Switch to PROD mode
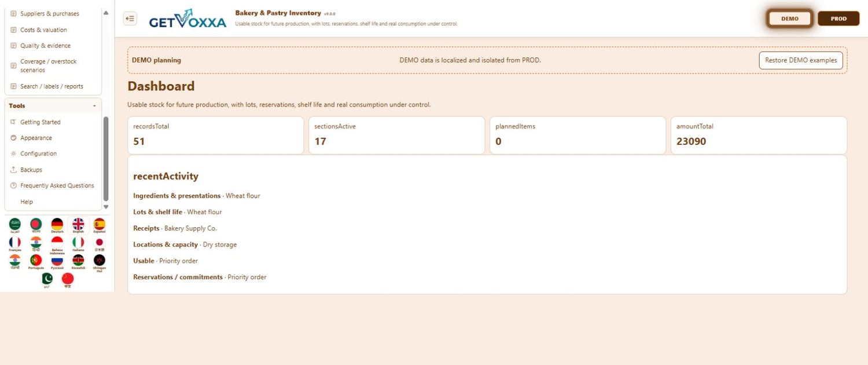Image resolution: width=868 pixels, height=365 pixels. 838,19
